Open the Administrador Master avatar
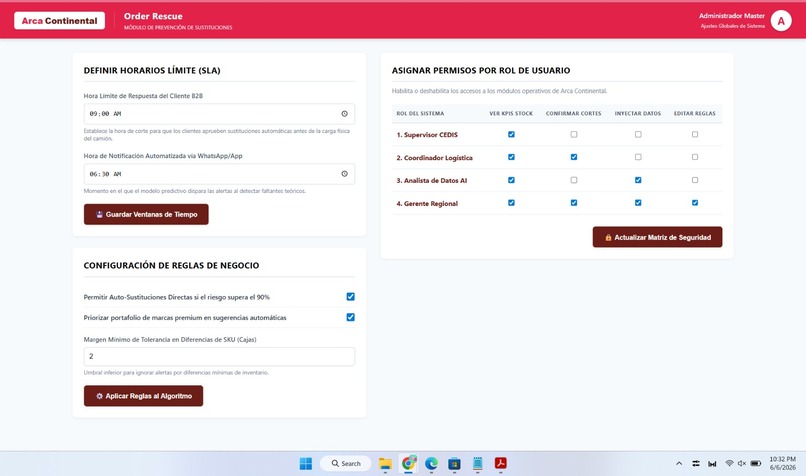This screenshot has width=806, height=476. point(781,21)
